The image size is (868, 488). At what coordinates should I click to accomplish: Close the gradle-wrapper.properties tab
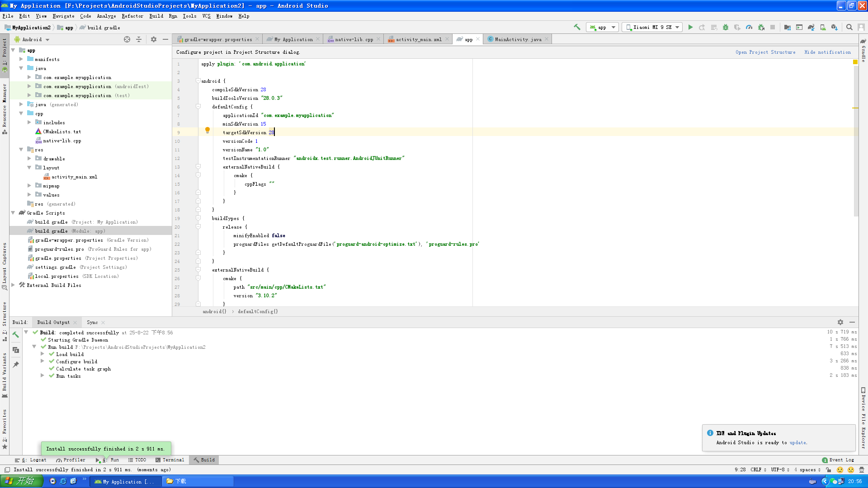(257, 39)
